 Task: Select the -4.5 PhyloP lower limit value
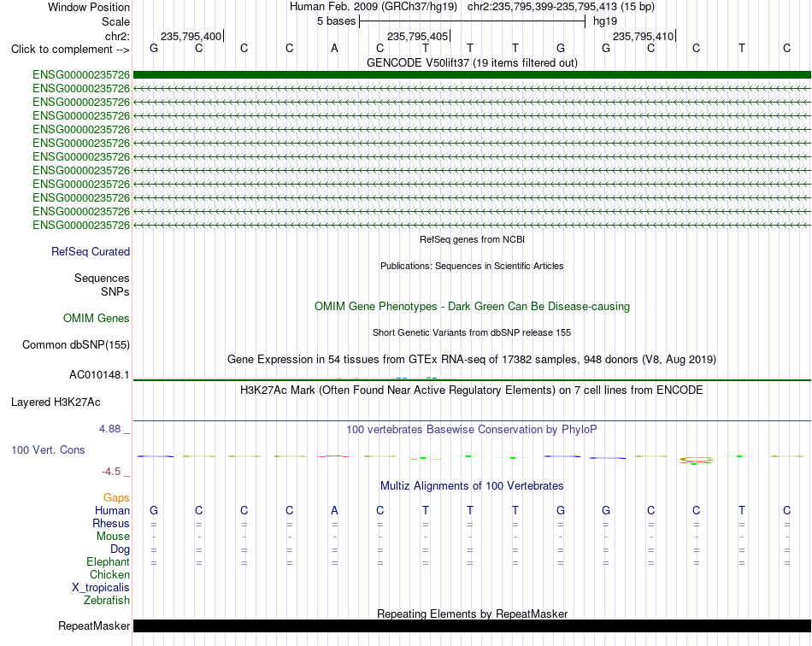point(111,472)
